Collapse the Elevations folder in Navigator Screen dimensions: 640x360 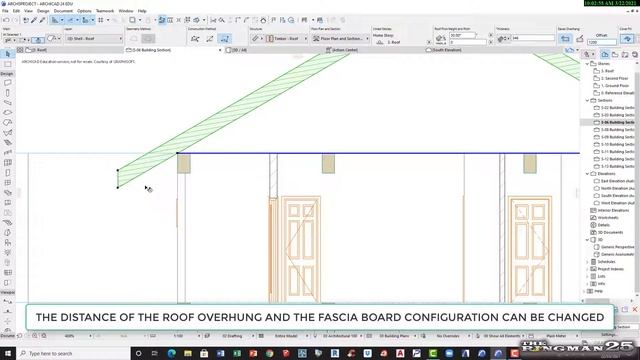point(587,174)
